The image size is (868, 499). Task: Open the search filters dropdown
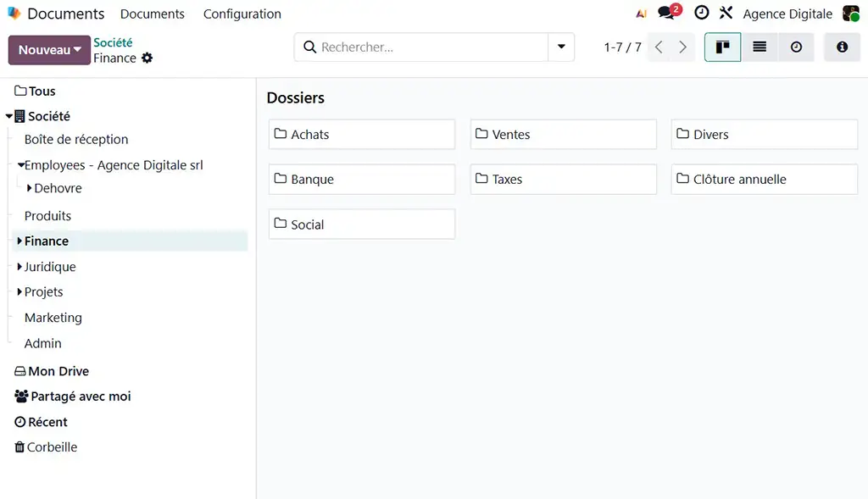click(561, 47)
